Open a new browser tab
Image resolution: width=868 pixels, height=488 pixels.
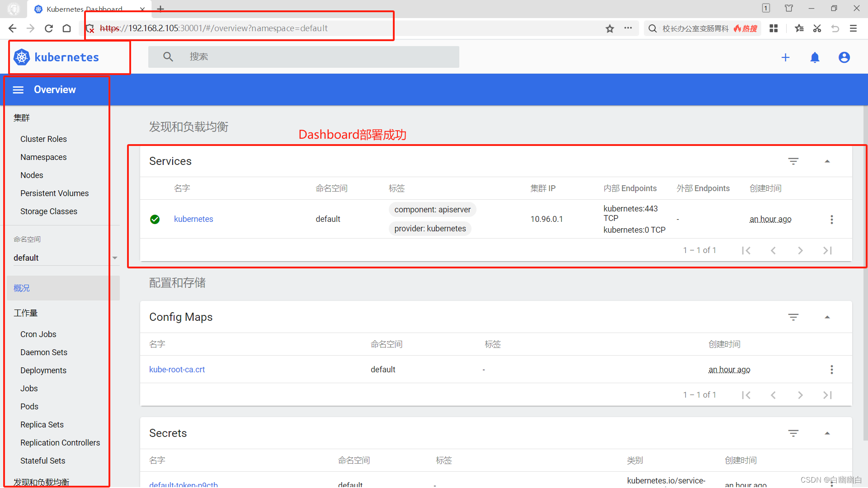160,9
